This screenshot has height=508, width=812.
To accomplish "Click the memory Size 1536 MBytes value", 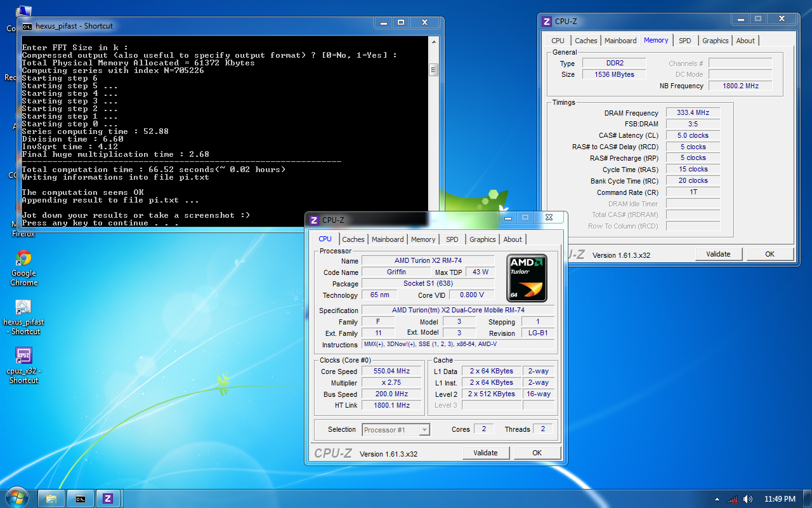I will click(614, 74).
